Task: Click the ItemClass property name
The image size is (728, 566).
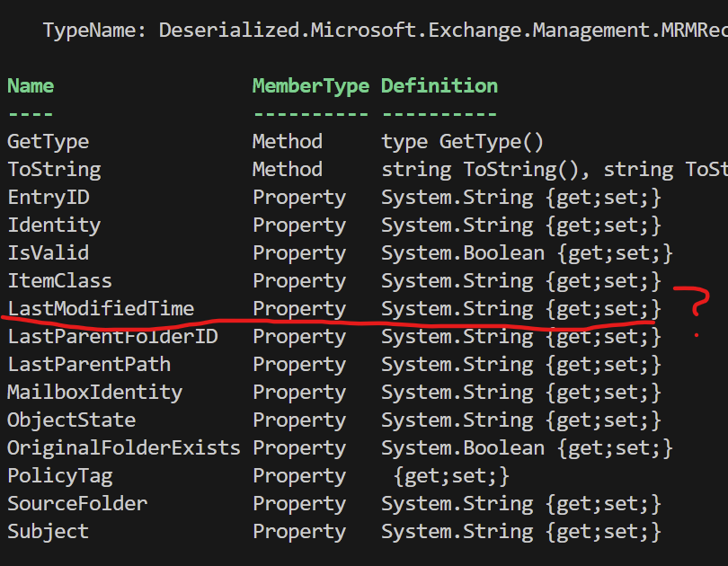Action: (59, 281)
